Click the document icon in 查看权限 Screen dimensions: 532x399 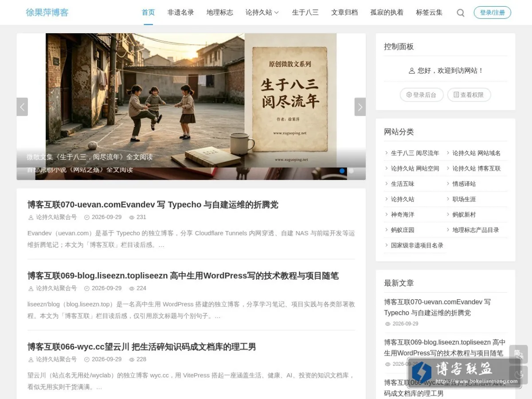point(456,95)
